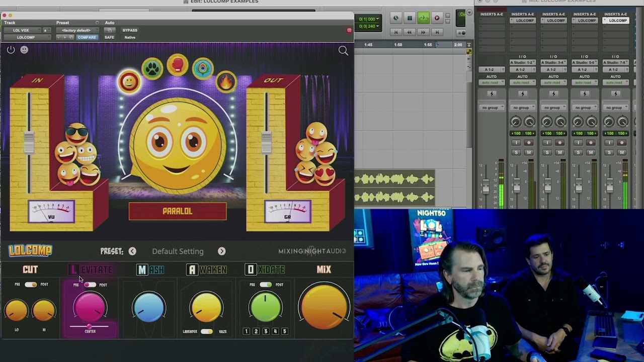Click the PARALOL button
The image size is (644, 362).
tap(178, 211)
